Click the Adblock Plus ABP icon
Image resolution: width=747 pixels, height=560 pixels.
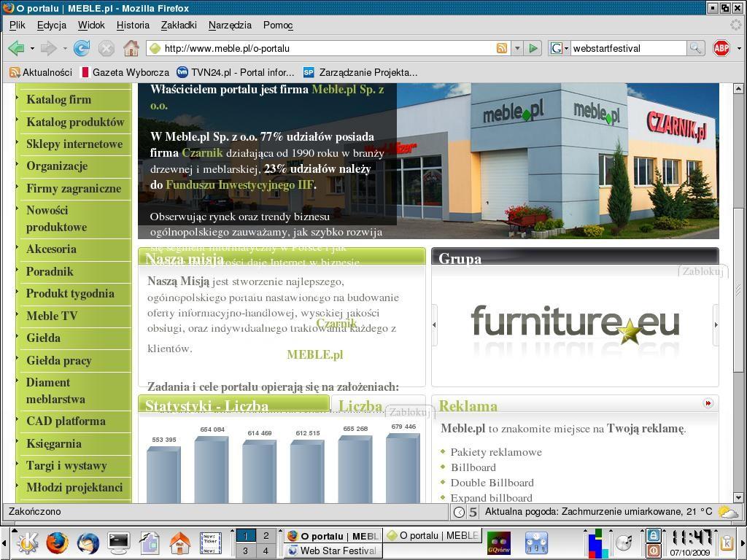point(721,48)
